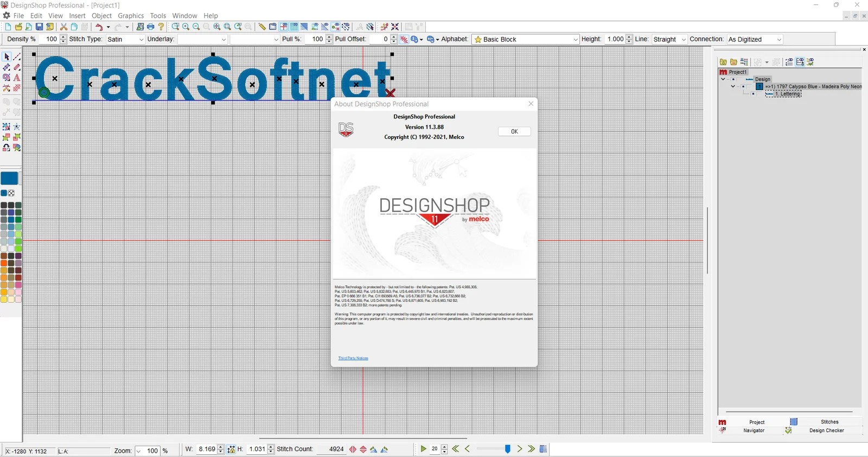Open the Tools menu

[158, 16]
